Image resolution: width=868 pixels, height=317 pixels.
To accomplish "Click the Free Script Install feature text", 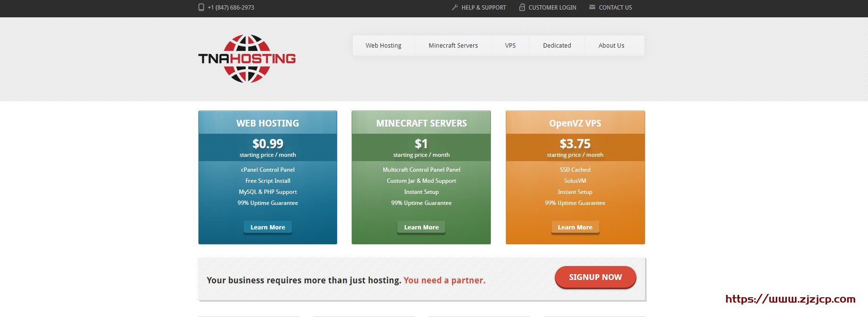I will [268, 181].
